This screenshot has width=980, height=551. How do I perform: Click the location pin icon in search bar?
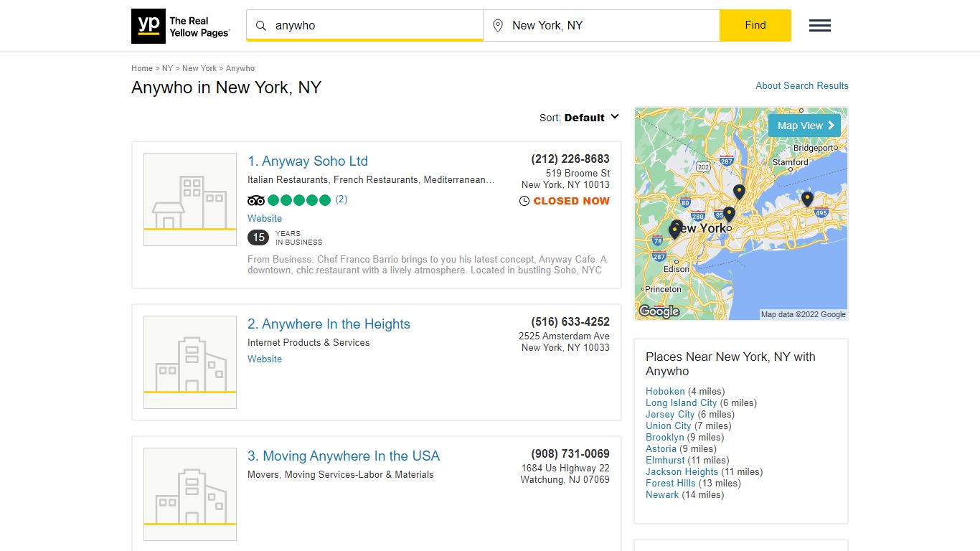[498, 26]
